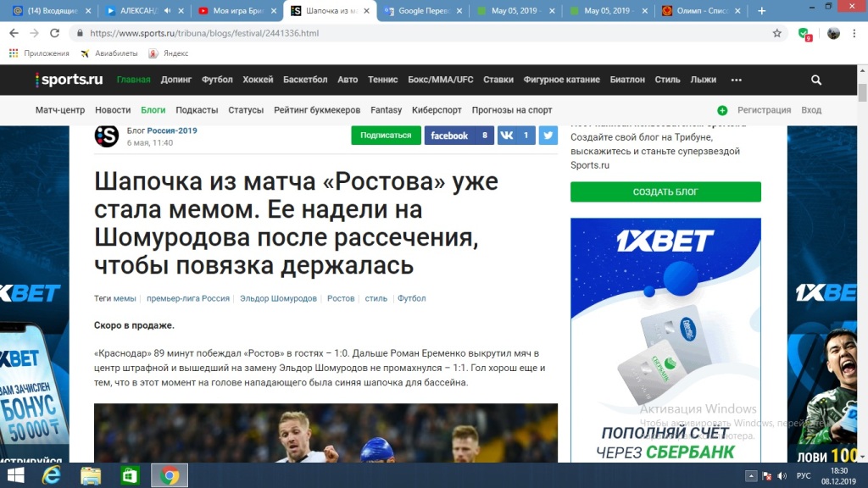868x488 pixels.
Task: Switch to the Олимп tab
Action: 702,10
